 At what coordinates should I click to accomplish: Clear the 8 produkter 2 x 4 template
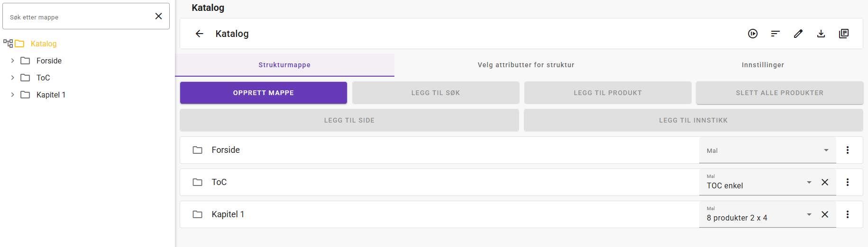(x=825, y=214)
